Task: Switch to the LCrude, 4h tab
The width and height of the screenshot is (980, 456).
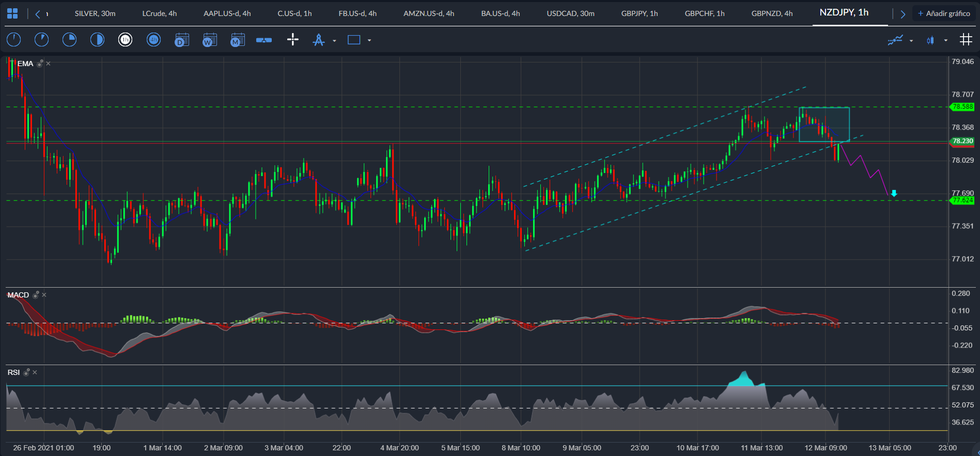Action: (x=160, y=13)
